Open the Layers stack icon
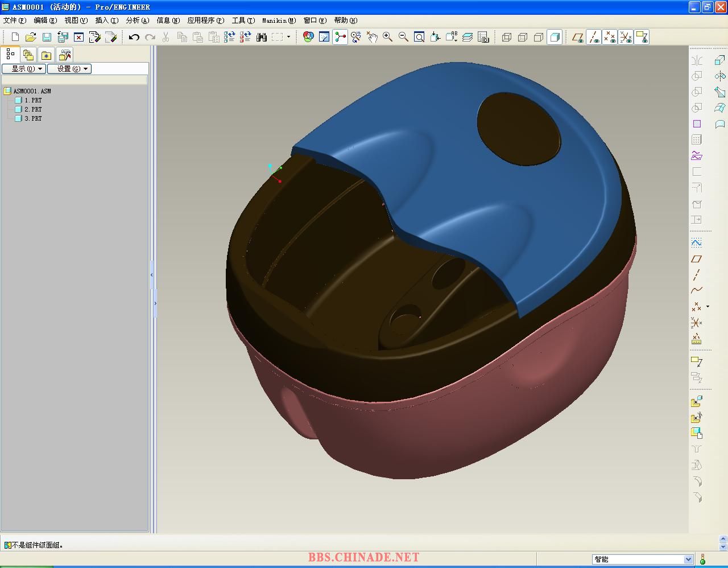728x568 pixels. pyautogui.click(x=468, y=38)
